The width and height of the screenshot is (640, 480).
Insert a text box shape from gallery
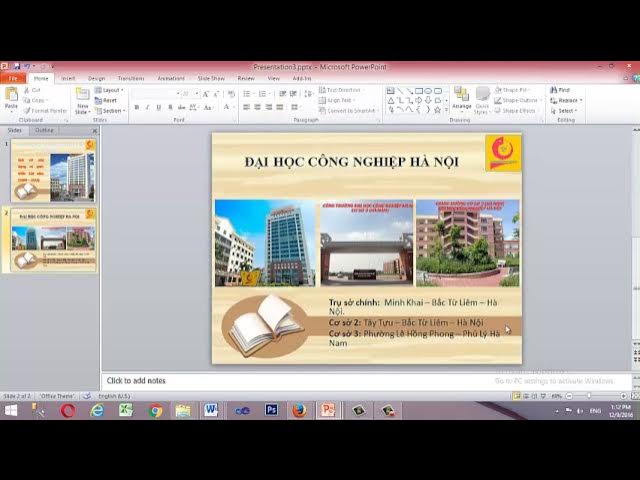coord(391,91)
